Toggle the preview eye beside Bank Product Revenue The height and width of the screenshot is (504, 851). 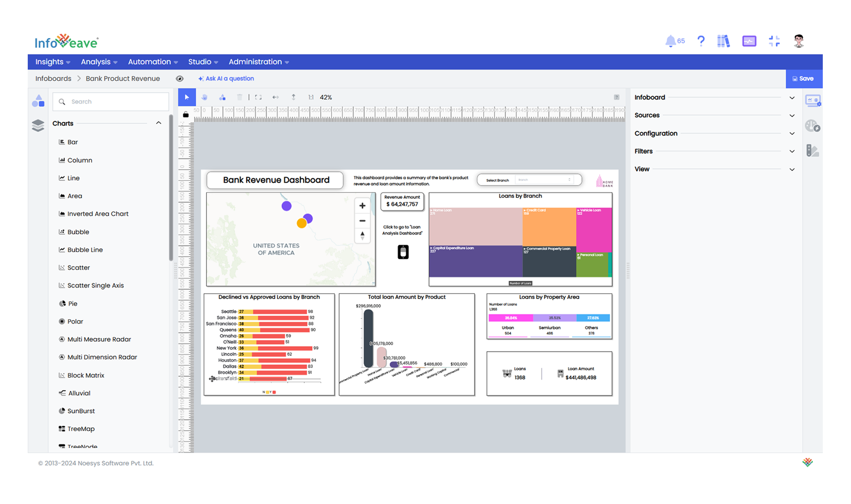point(180,79)
